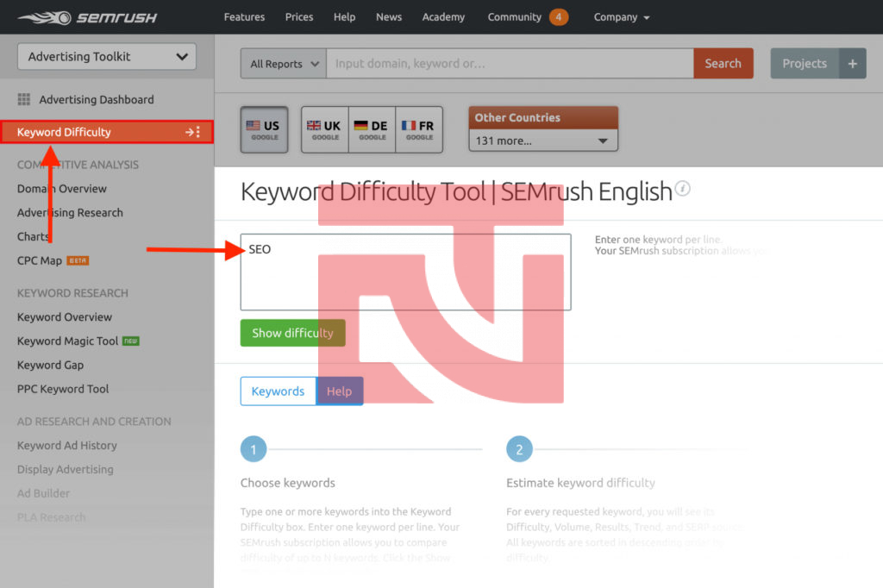Viewport: 883px width, 588px height.
Task: Open the Academy page
Action: coord(443,17)
